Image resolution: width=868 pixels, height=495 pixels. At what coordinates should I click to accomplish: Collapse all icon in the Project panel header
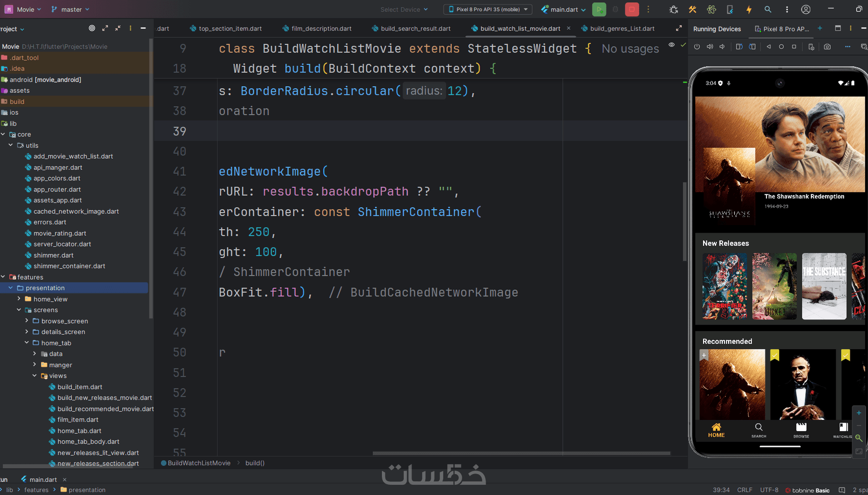[x=118, y=28]
